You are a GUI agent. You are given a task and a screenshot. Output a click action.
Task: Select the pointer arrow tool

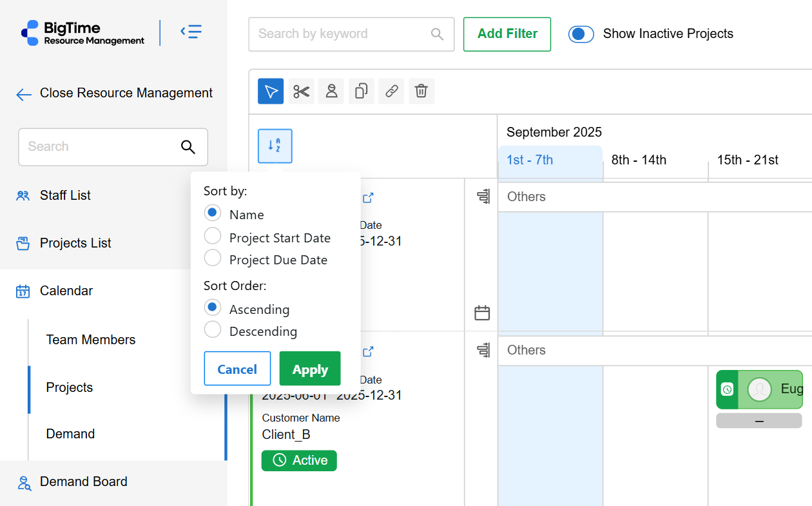(x=271, y=92)
